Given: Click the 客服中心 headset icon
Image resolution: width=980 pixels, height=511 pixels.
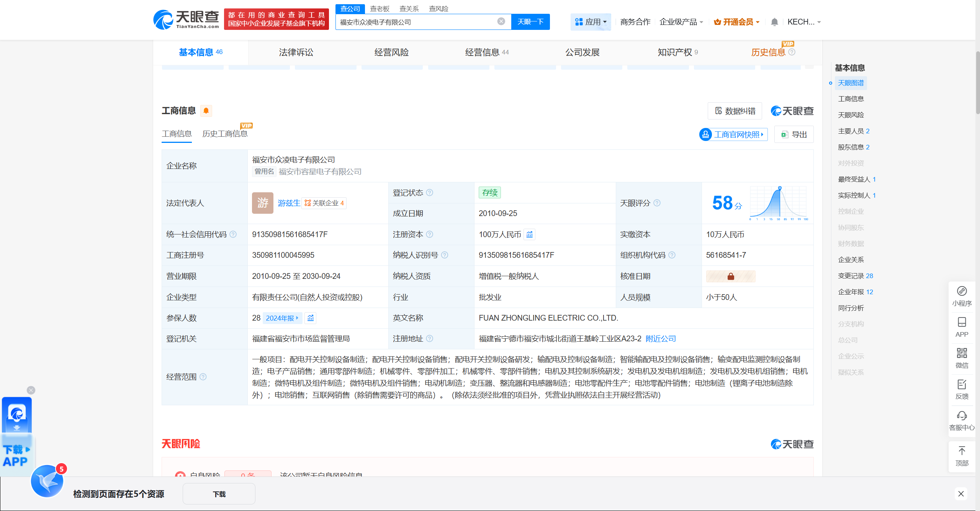Looking at the screenshot, I should (x=962, y=416).
